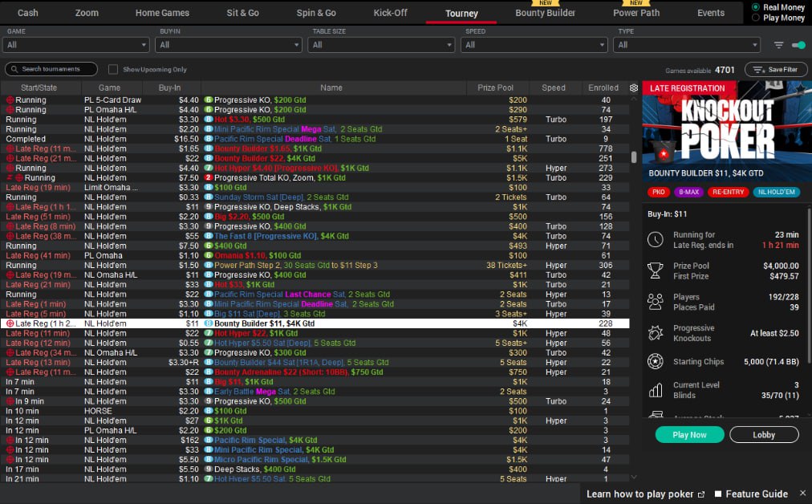812x504 pixels.
Task: Select the Bounty Adrenaline $22 tournament row
Action: click(315, 372)
